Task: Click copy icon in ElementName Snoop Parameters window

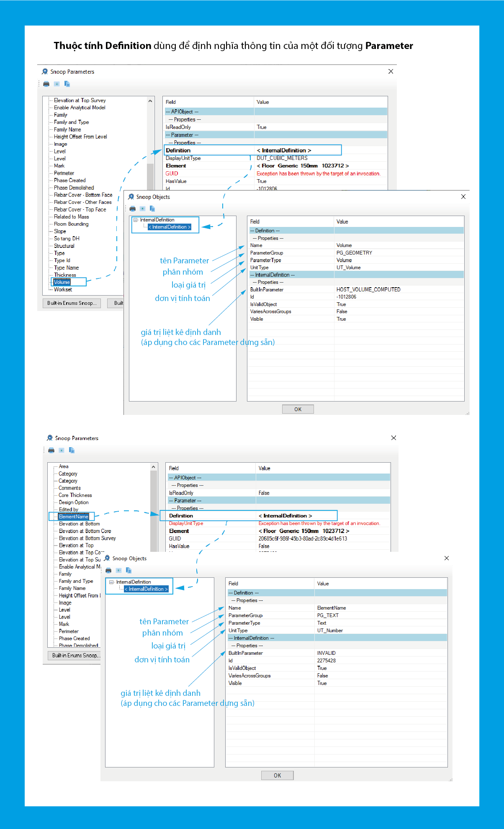Action: [72, 450]
